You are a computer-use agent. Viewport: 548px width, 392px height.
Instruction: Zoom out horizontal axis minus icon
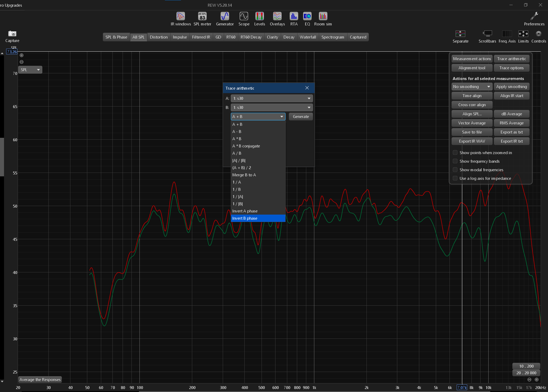529,379
